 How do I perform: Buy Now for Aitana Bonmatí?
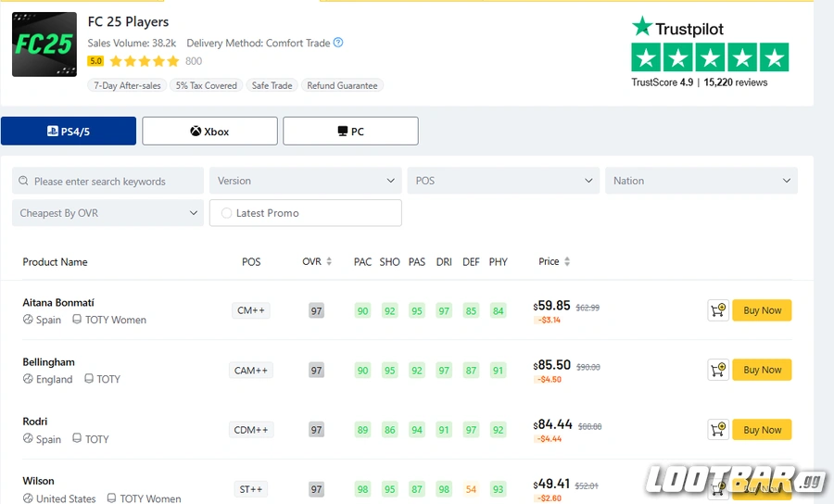coord(763,310)
